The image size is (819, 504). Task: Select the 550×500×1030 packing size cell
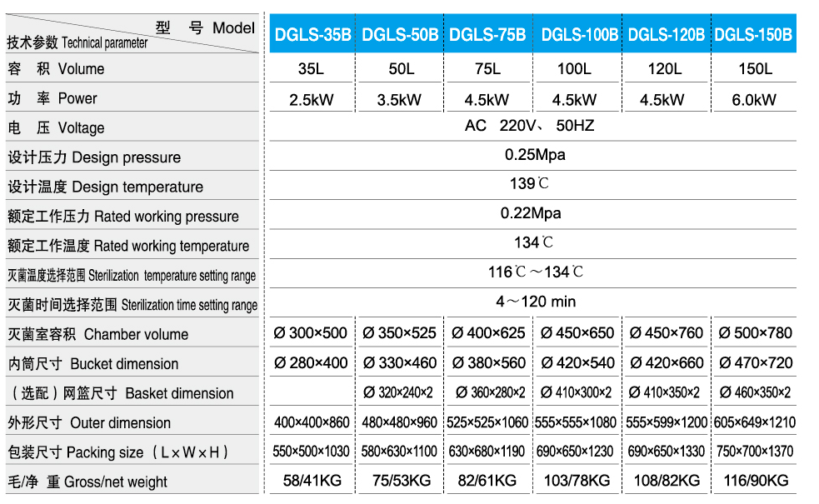pos(311,452)
